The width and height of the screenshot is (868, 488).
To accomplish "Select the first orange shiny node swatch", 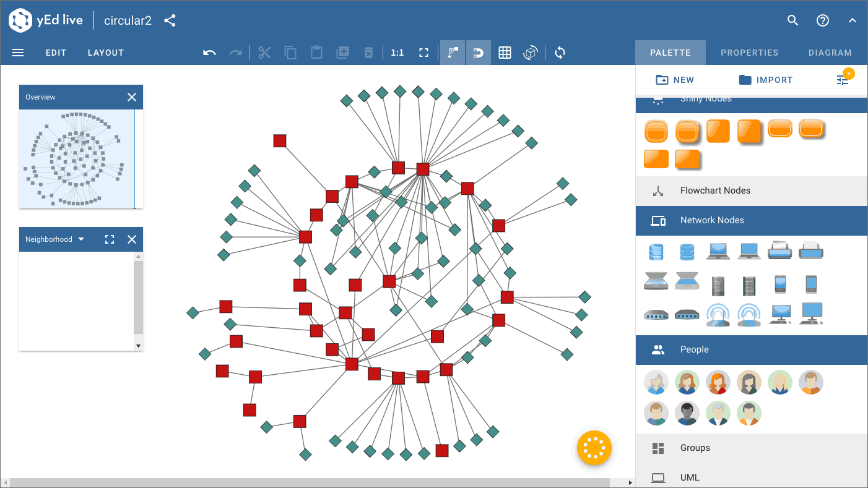I will tap(656, 131).
